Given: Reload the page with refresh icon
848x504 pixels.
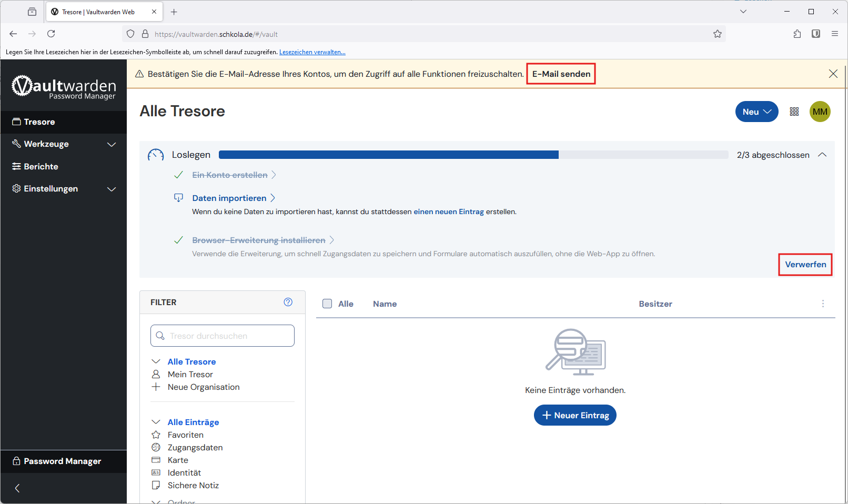Looking at the screenshot, I should pos(51,34).
